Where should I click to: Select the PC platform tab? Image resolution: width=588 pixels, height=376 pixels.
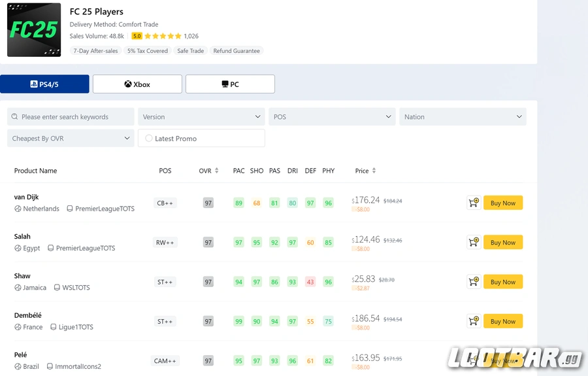(x=230, y=84)
